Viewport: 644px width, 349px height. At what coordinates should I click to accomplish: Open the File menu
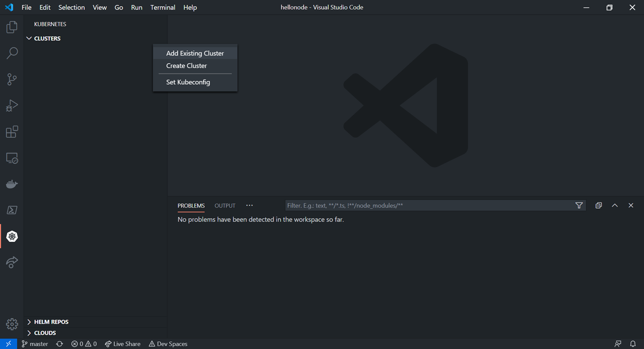26,7
